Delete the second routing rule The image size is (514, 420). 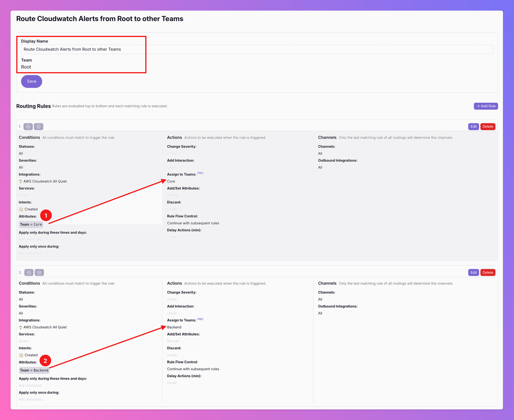(x=488, y=272)
